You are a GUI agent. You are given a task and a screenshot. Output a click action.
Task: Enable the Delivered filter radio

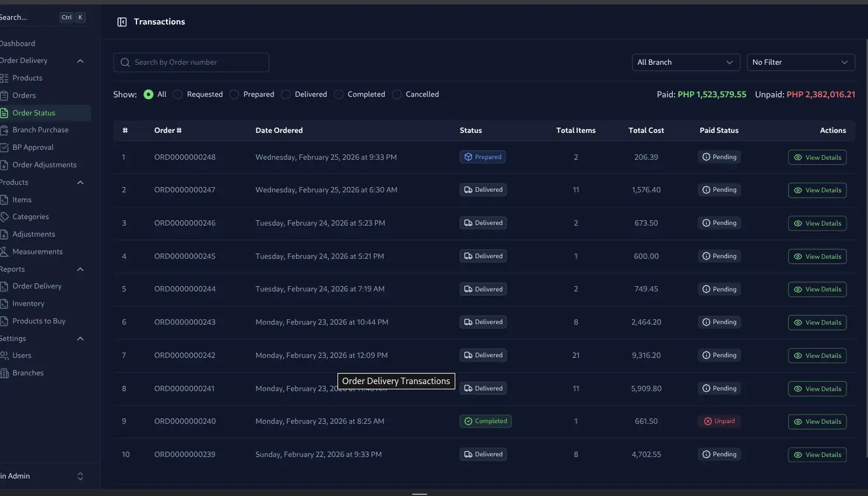286,94
